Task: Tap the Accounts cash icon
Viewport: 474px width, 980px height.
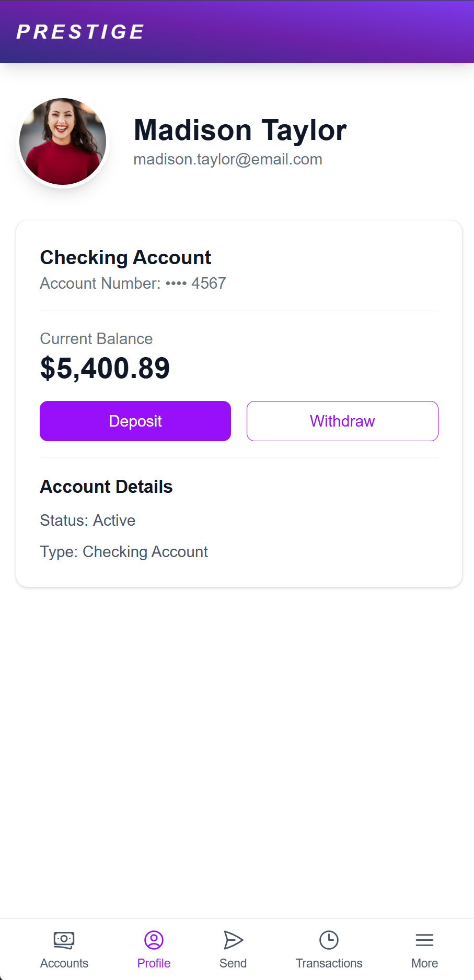Action: (x=64, y=940)
